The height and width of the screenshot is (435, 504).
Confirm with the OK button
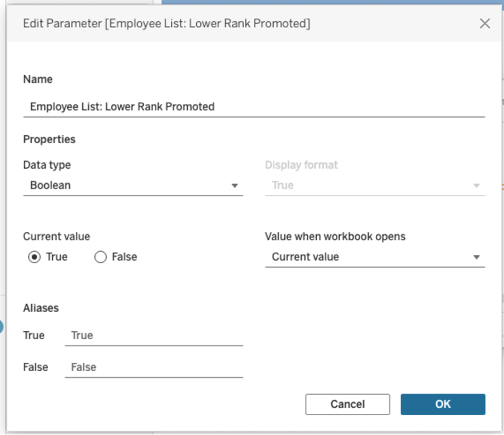pyautogui.click(x=442, y=404)
